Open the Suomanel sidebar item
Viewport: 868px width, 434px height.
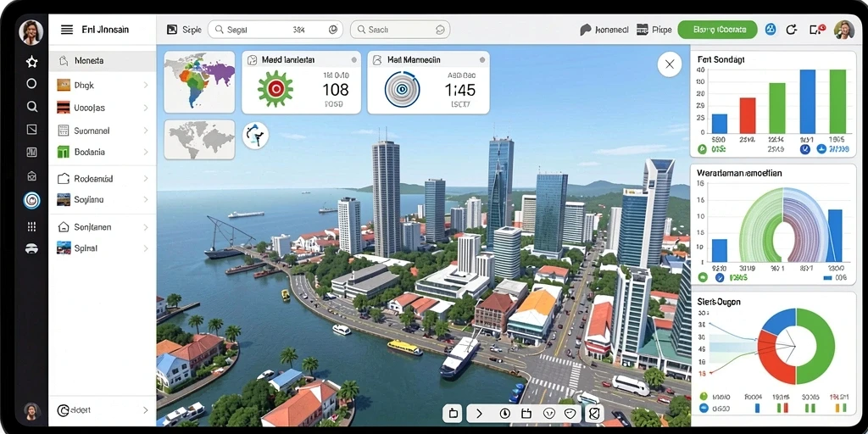103,131
